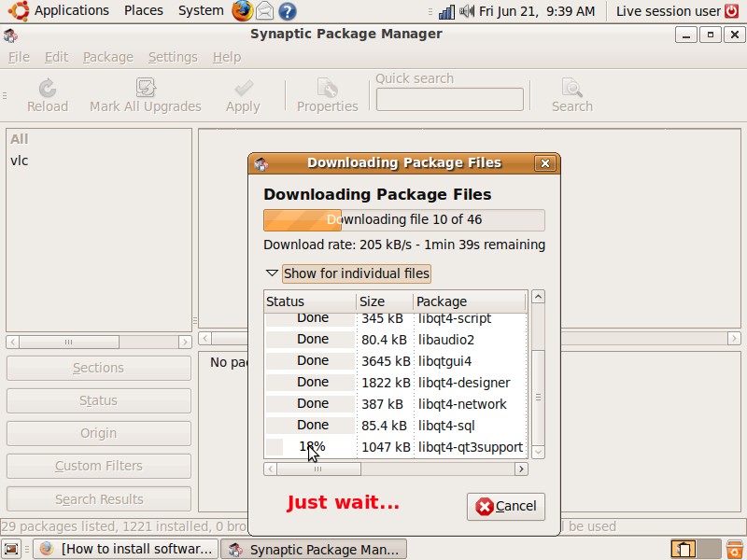747x560 pixels.
Task: Cancel the package download
Action: click(505, 506)
